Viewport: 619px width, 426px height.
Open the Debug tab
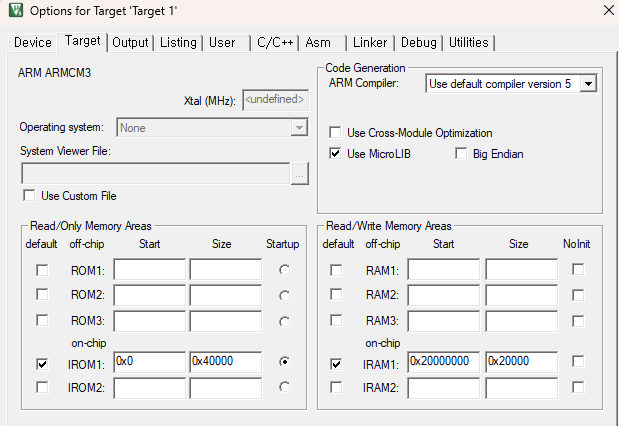[419, 42]
